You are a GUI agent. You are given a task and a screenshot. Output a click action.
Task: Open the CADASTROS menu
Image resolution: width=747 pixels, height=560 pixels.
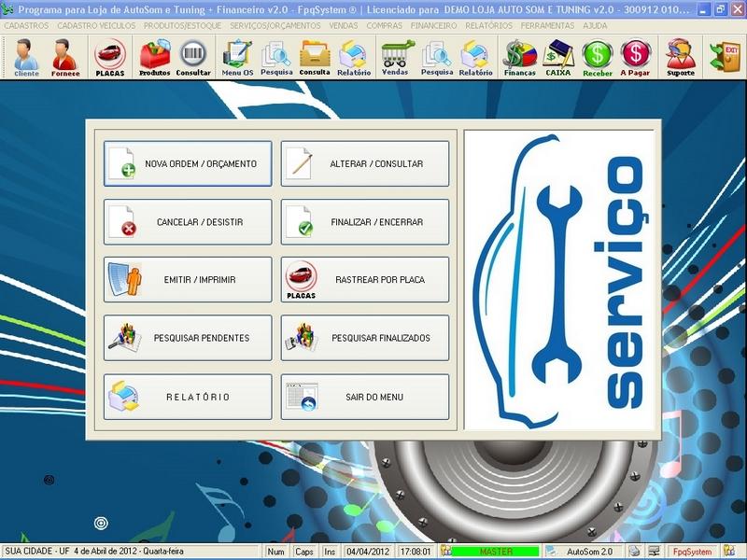point(26,26)
